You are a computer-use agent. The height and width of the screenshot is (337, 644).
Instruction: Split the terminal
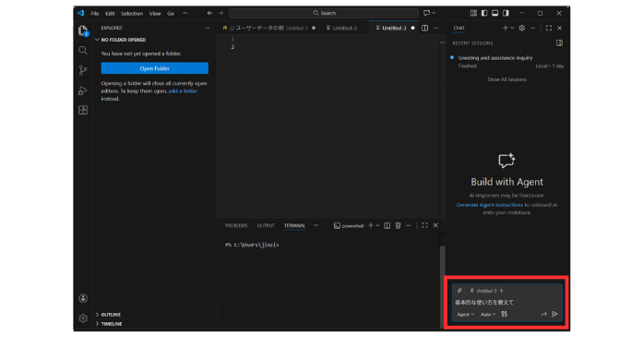coord(387,225)
